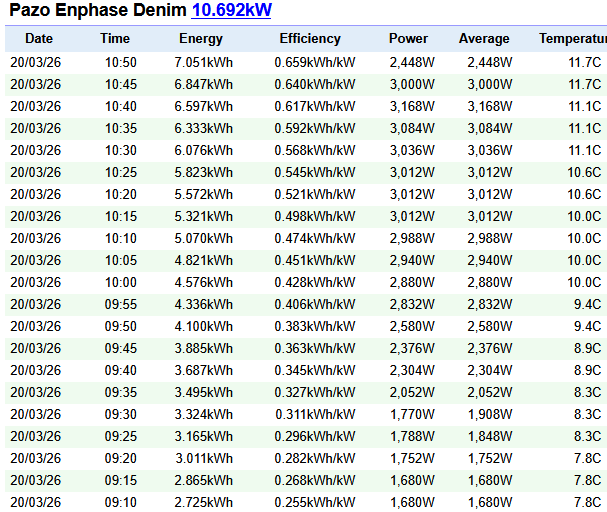
Task: Select the 10:45 time cell
Action: tap(121, 84)
